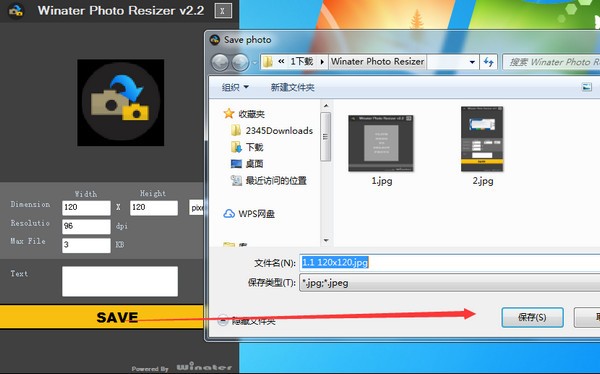Select 收藏夹 in the navigation pane
The height and width of the screenshot is (374, 600).
point(251,114)
